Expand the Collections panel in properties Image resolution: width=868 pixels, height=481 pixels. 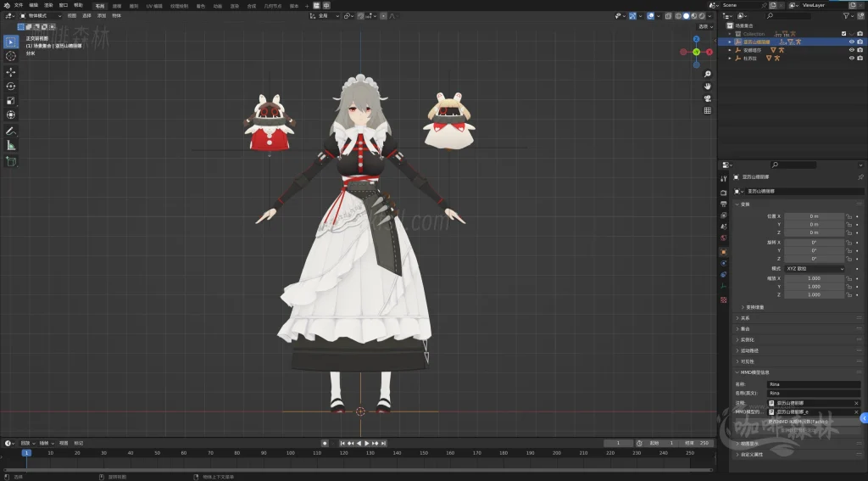[x=744, y=329]
